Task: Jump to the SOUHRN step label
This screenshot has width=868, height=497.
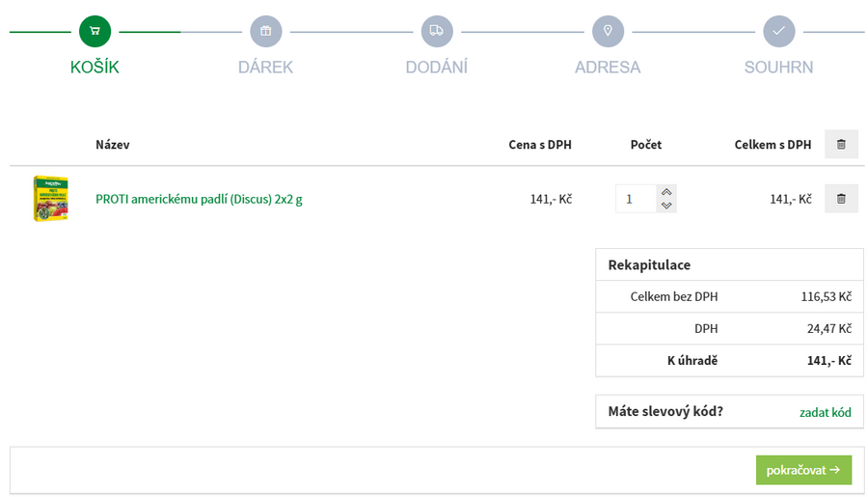Action: click(x=778, y=68)
